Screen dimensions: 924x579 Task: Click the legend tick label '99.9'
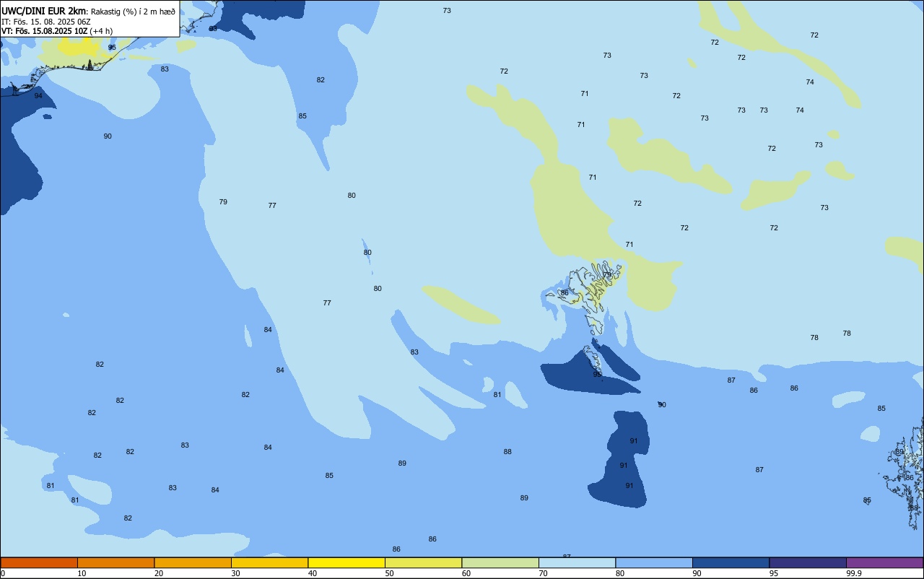point(854,573)
